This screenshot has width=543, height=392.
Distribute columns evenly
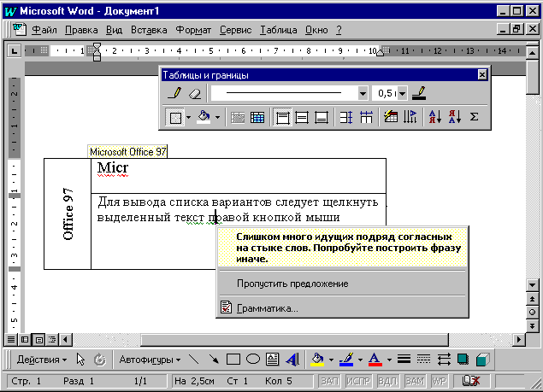coord(366,118)
